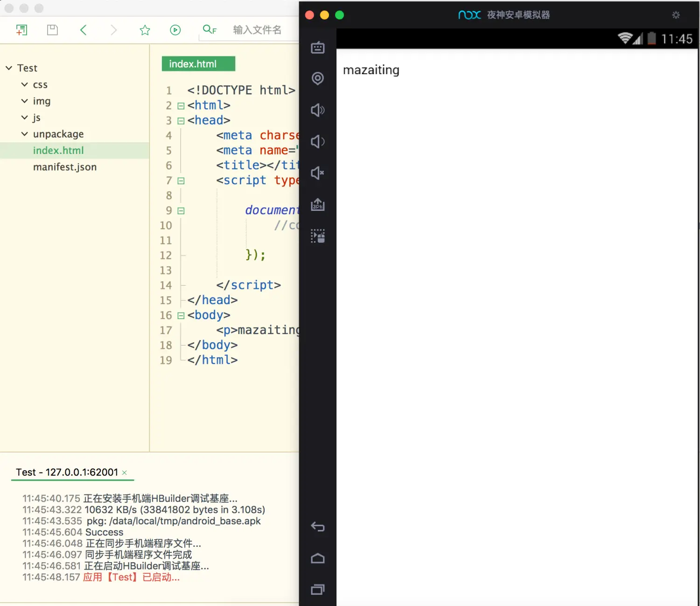This screenshot has width=700, height=606.
Task: Click the Nox volume up icon
Action: (x=318, y=110)
